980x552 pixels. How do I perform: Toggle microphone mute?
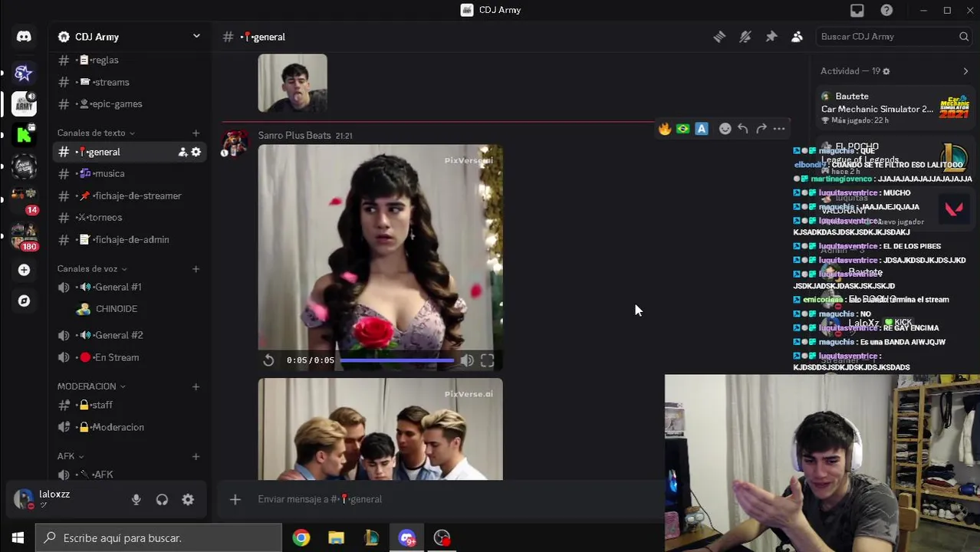pos(136,500)
